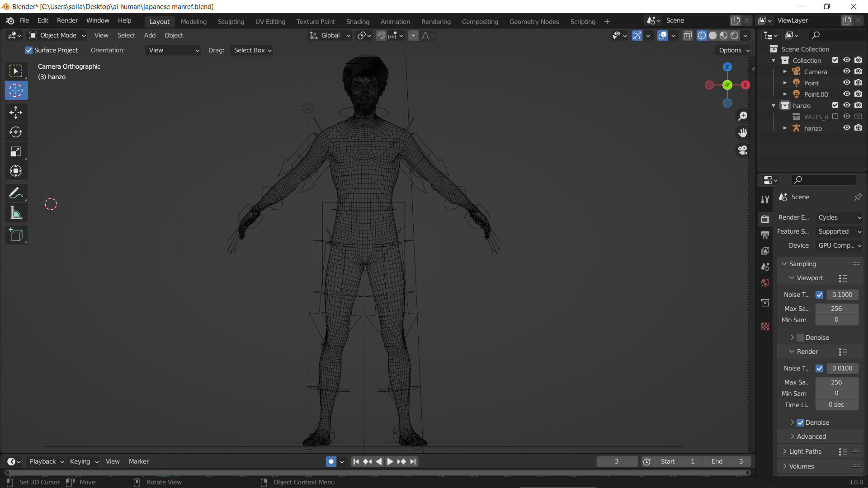This screenshot has height=488, width=868.
Task: Open the Render Engine Cycles dropdown
Action: (x=839, y=217)
